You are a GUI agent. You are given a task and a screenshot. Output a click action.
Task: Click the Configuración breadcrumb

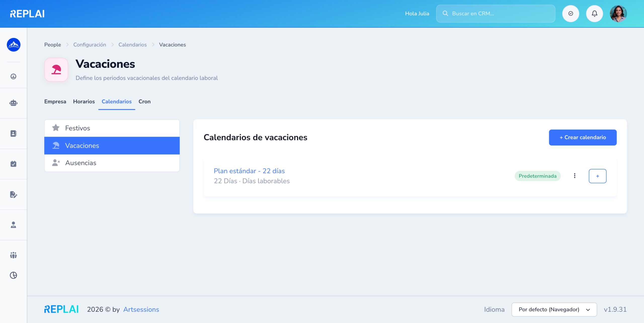pyautogui.click(x=90, y=45)
